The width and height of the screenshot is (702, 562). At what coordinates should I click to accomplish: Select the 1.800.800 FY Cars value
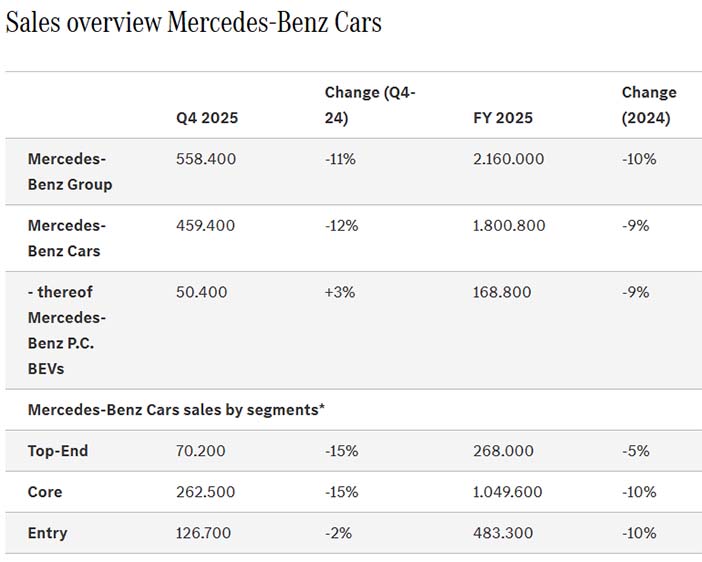click(x=509, y=226)
